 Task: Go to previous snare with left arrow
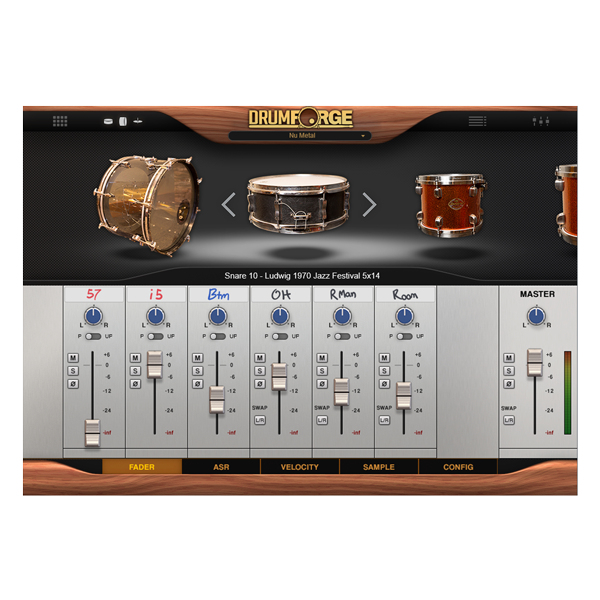pos(228,205)
